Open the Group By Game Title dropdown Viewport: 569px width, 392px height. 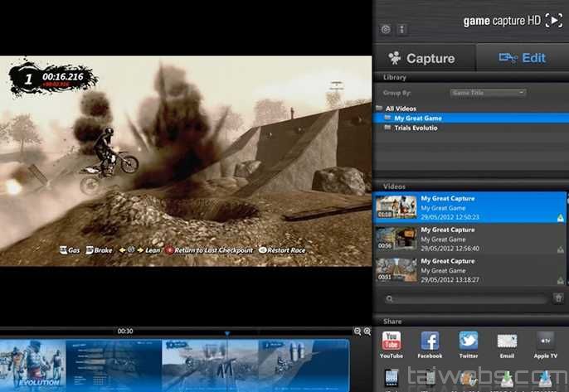[x=488, y=93]
